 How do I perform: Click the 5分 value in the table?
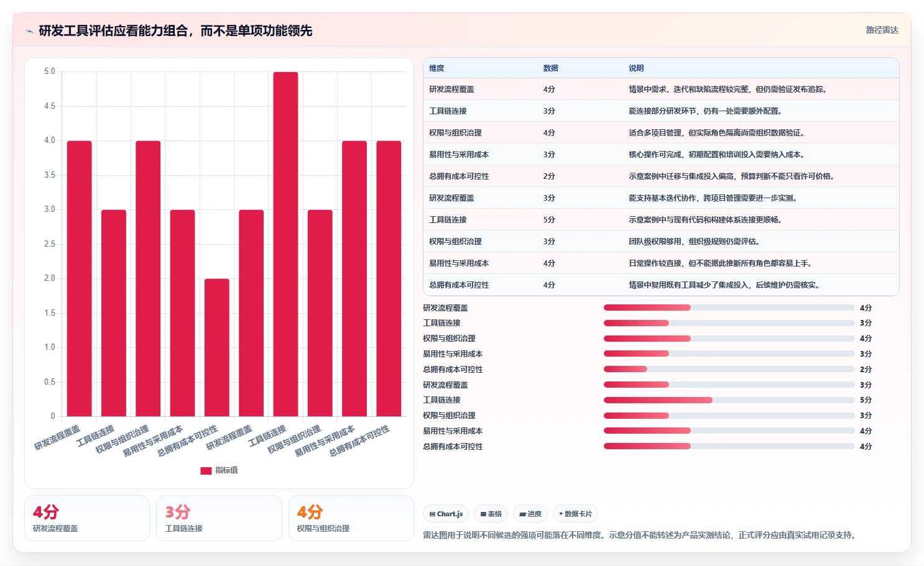(549, 220)
